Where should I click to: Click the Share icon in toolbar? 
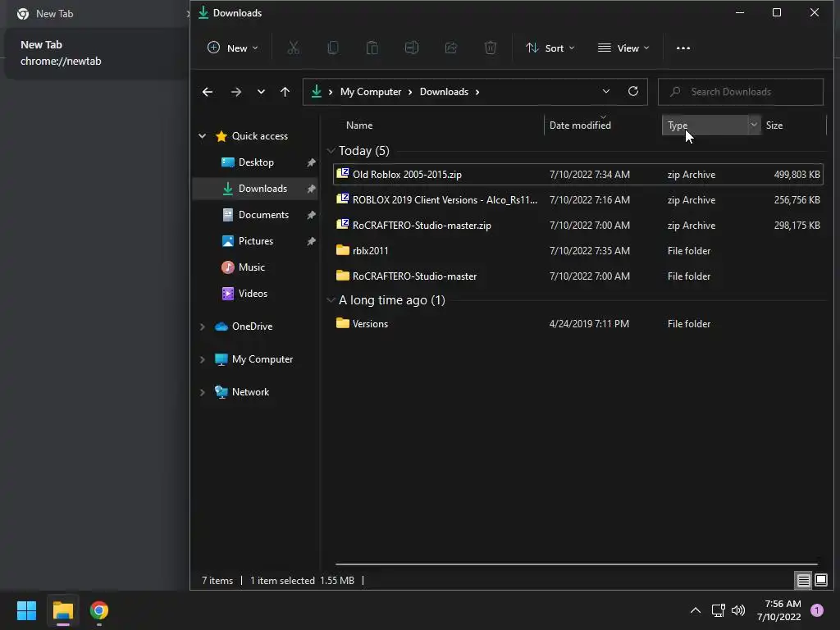pos(451,48)
